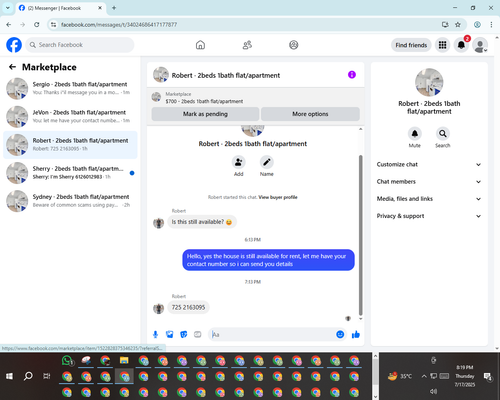Click More options button
This screenshot has width=500, height=400.
coord(310,114)
